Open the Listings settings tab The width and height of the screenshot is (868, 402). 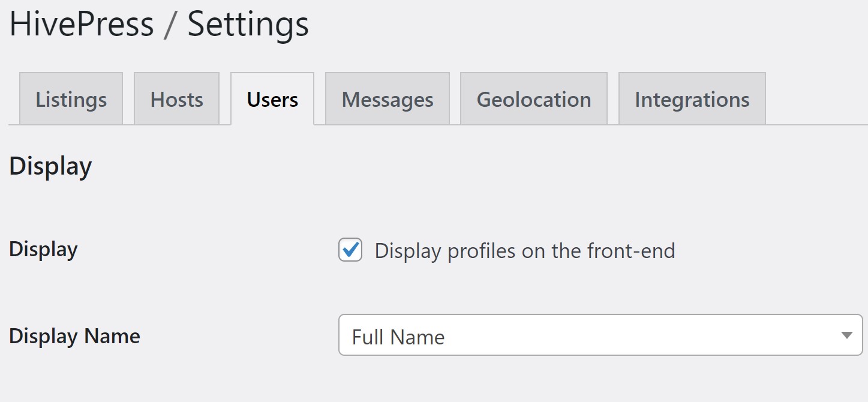pyautogui.click(x=71, y=99)
